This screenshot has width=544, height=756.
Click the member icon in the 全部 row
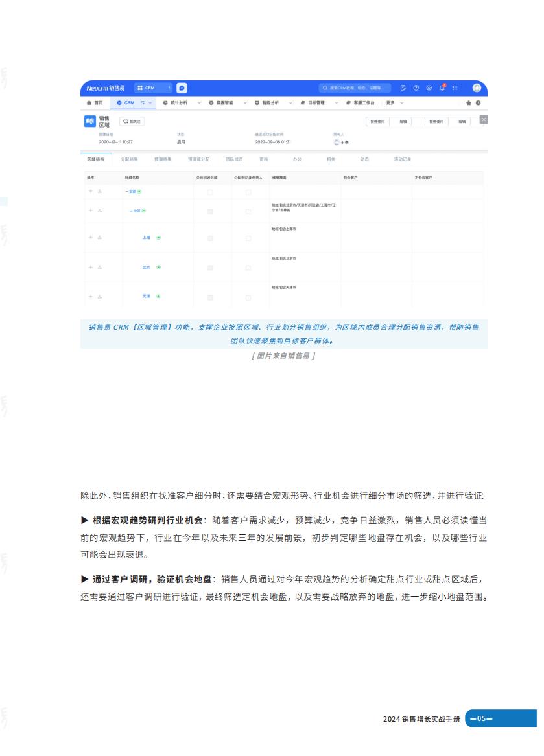(100, 191)
